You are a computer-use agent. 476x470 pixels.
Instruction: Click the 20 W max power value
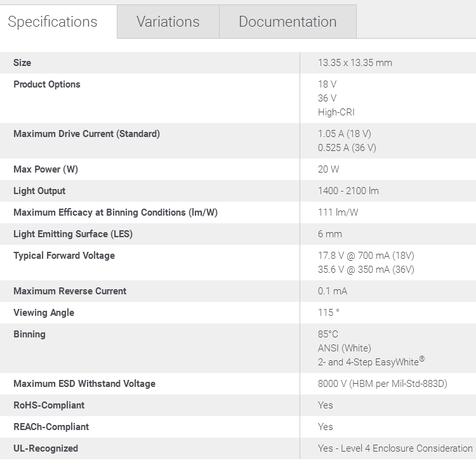[x=329, y=169]
